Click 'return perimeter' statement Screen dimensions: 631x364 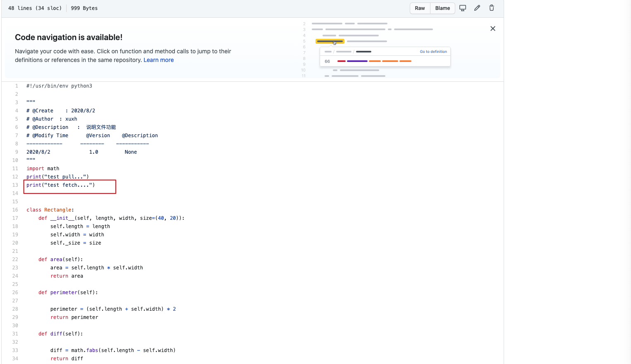[x=74, y=317]
